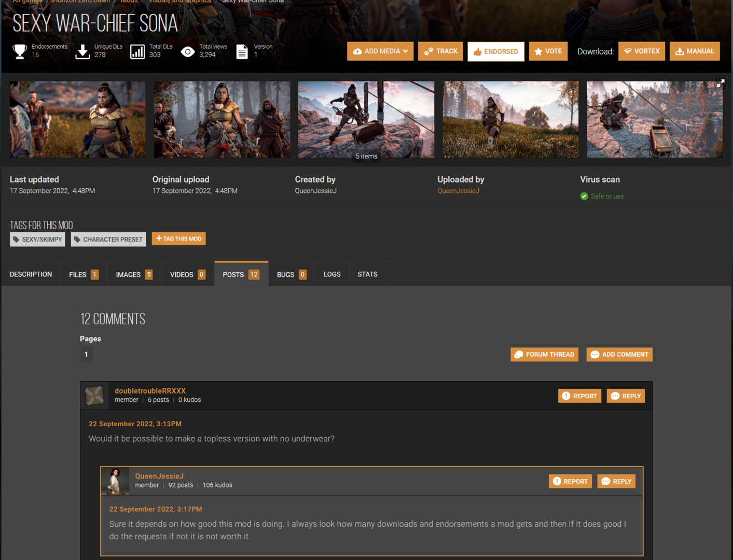This screenshot has height=560, width=733.
Task: Click the Vote star icon
Action: pyautogui.click(x=538, y=51)
